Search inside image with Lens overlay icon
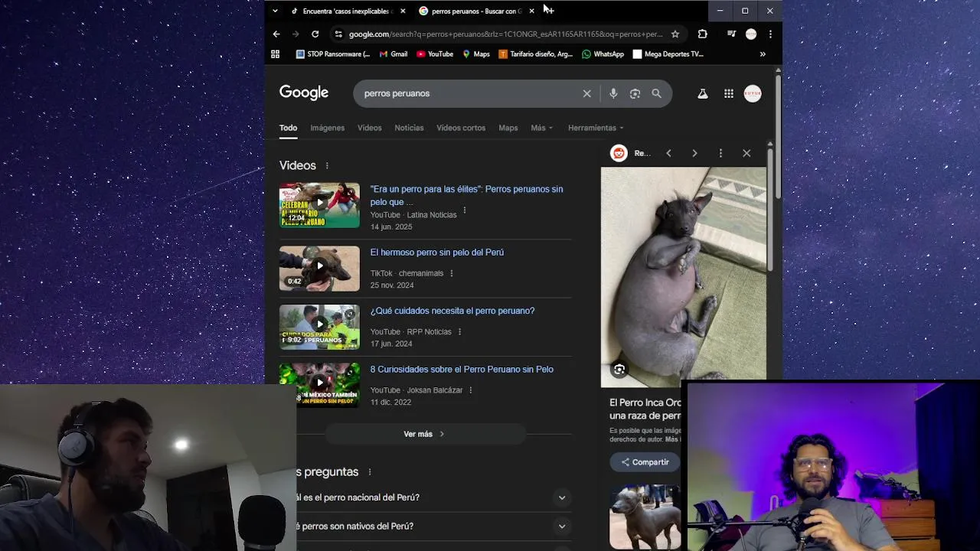 click(619, 370)
